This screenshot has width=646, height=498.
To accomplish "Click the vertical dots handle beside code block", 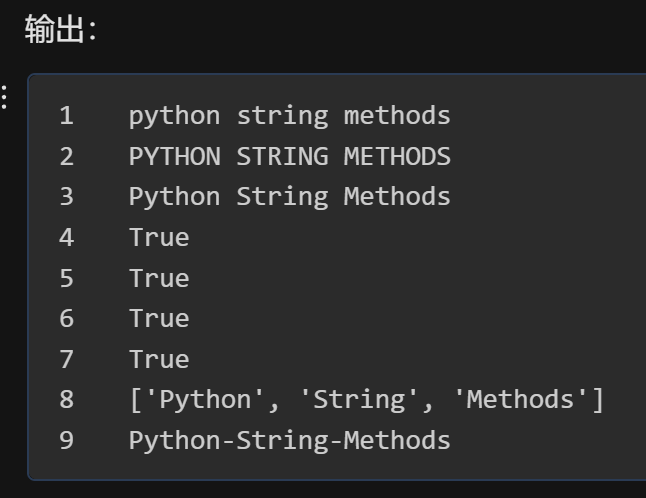I will click(5, 97).
